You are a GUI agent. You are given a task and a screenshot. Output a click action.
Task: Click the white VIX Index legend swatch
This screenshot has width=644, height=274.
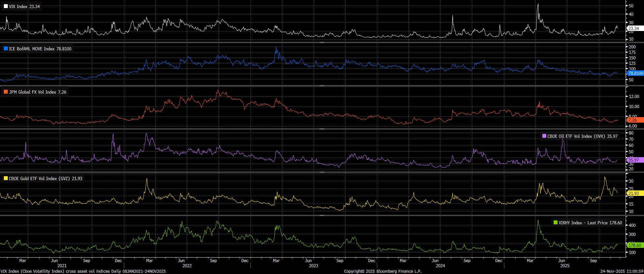[6, 6]
